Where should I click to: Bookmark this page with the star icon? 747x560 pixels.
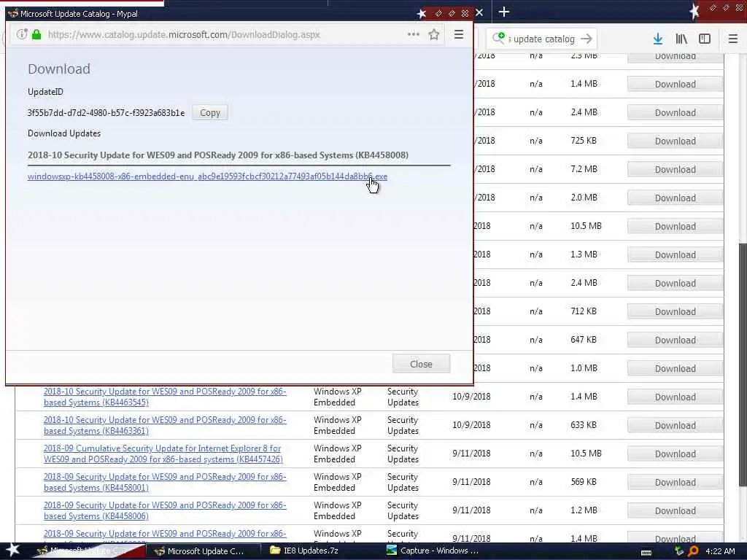point(433,34)
